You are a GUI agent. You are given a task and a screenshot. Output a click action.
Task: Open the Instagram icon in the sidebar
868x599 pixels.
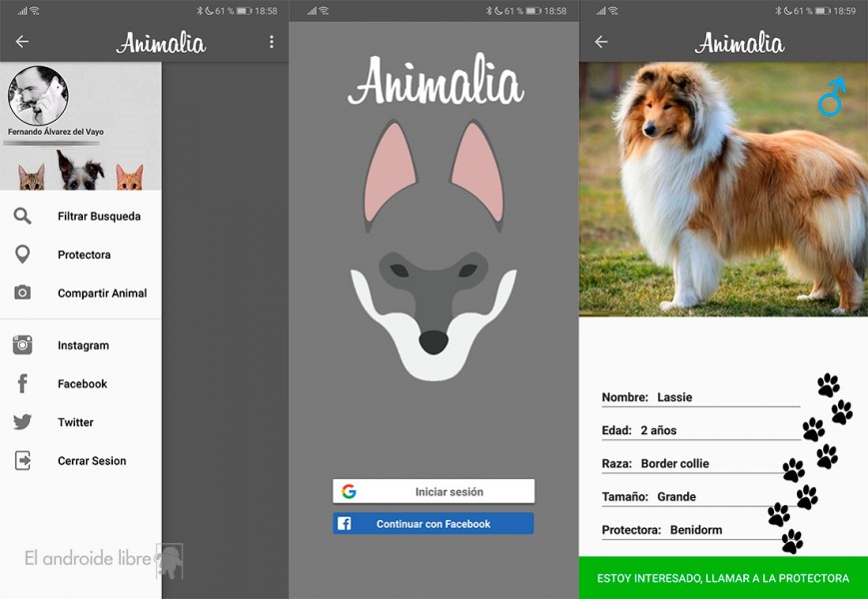coord(22,345)
